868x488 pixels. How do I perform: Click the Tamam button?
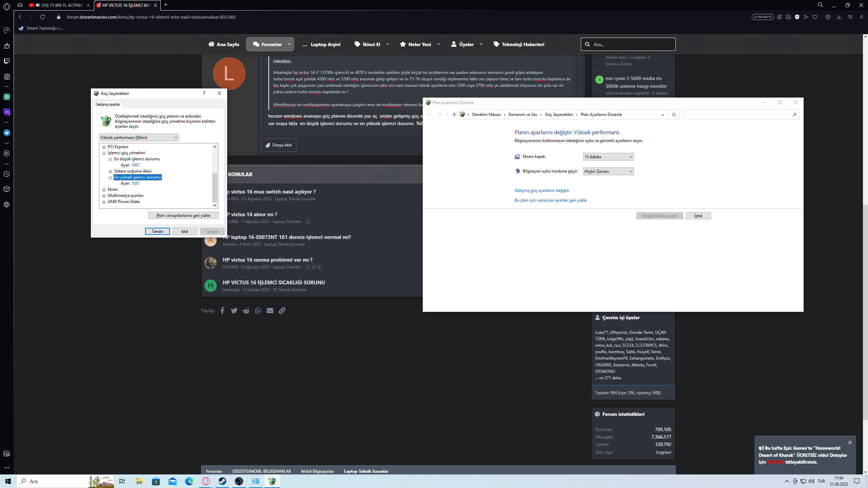click(x=157, y=231)
